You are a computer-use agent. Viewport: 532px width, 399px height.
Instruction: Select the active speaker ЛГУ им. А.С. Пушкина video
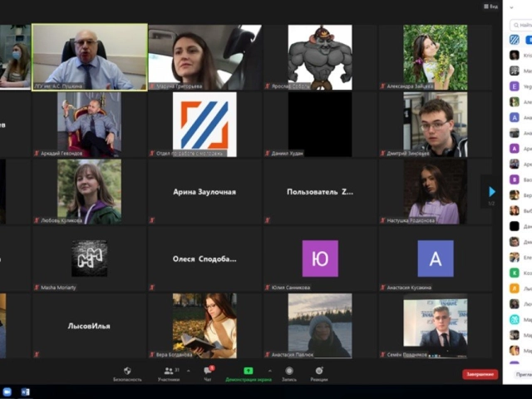[x=90, y=57]
